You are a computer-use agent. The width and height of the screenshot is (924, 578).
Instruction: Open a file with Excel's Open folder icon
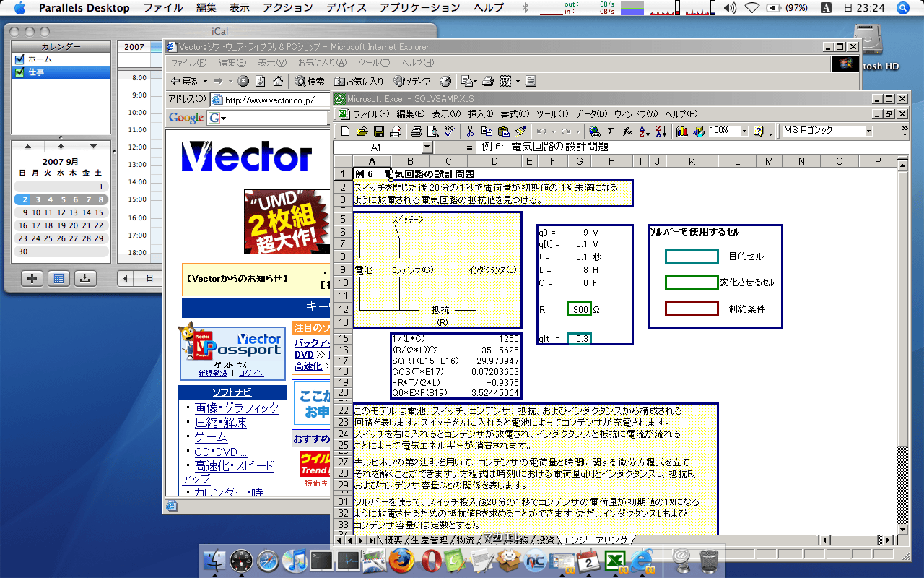(x=363, y=131)
